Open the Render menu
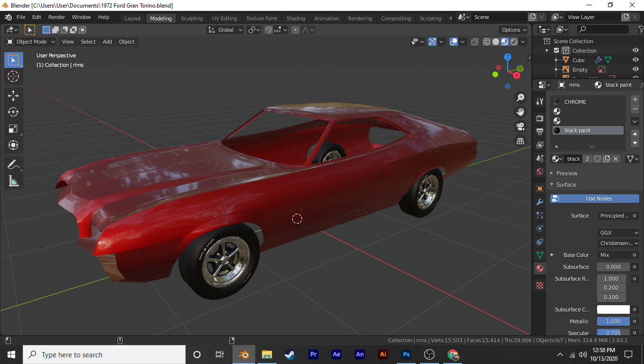This screenshot has width=644, height=364. click(57, 17)
